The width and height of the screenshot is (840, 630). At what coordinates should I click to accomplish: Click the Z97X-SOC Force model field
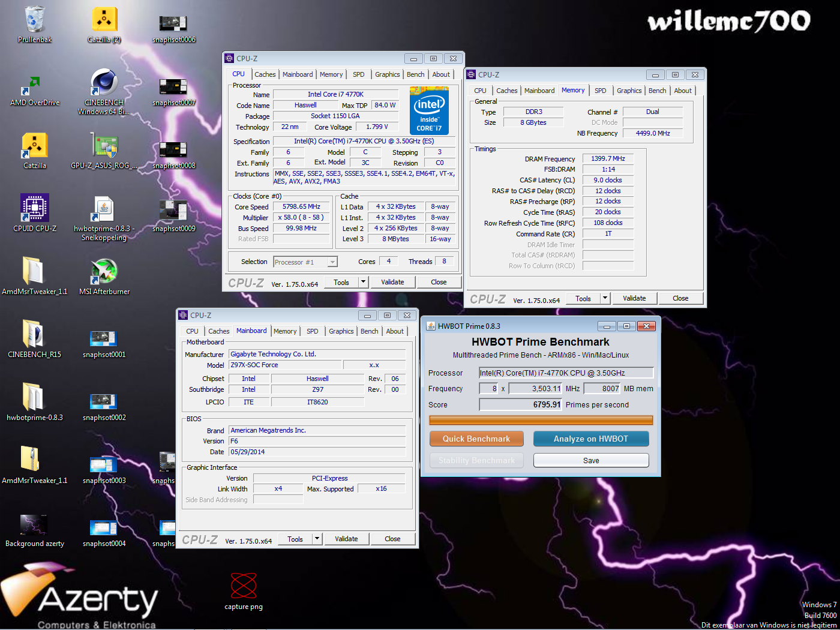(x=285, y=365)
